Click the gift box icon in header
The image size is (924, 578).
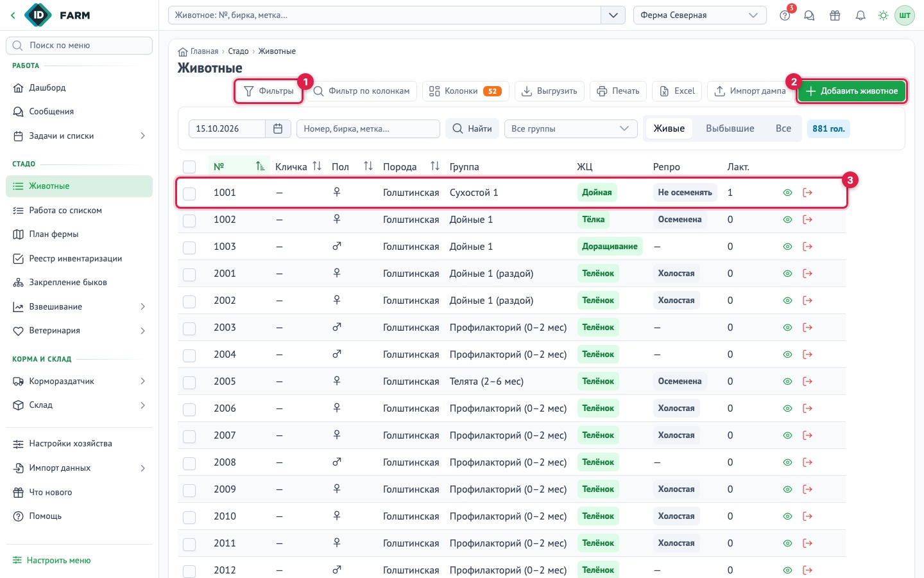835,15
